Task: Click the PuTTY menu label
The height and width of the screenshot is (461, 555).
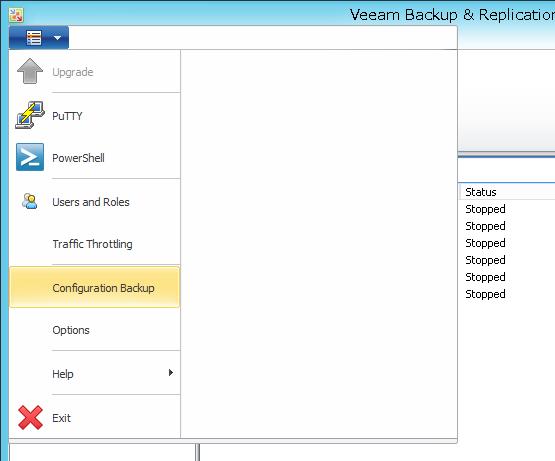Action: coord(67,116)
